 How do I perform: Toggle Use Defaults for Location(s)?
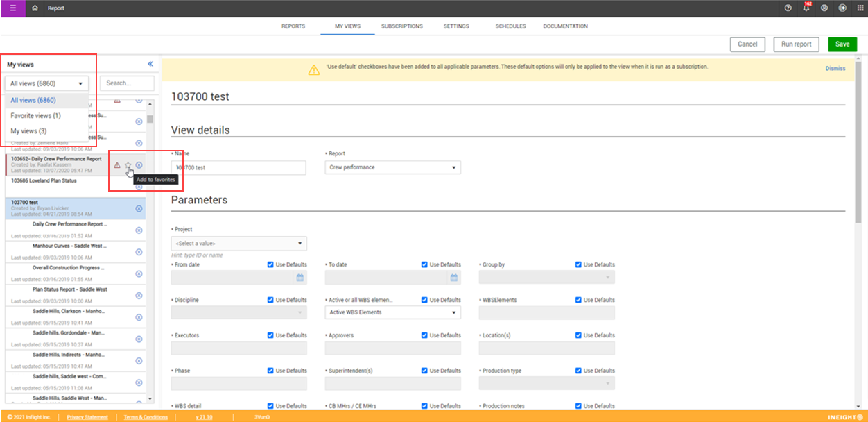coord(579,335)
